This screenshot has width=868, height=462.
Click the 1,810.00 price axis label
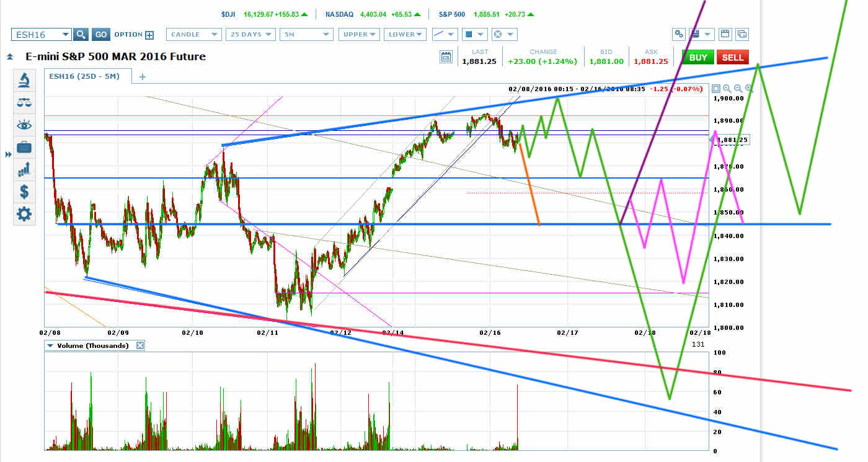[x=729, y=304]
